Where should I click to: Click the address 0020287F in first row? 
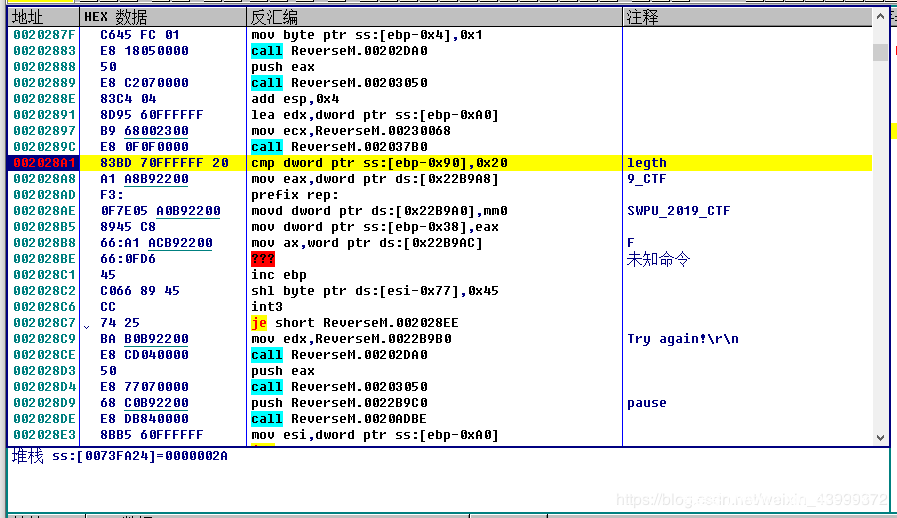pos(43,35)
